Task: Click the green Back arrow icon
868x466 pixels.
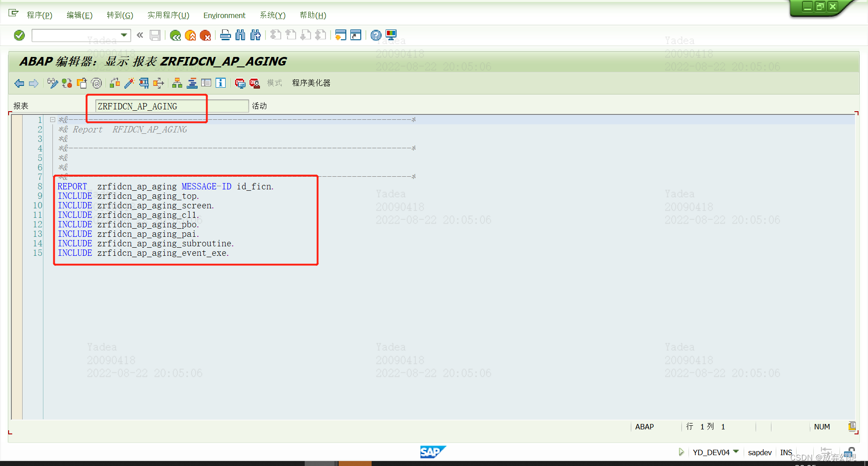Action: [175, 35]
